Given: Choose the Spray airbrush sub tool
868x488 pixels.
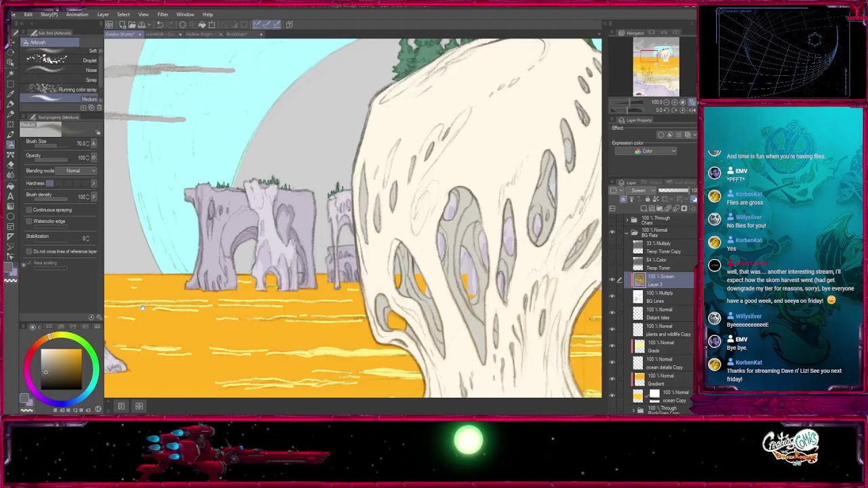Looking at the screenshot, I should [x=61, y=79].
